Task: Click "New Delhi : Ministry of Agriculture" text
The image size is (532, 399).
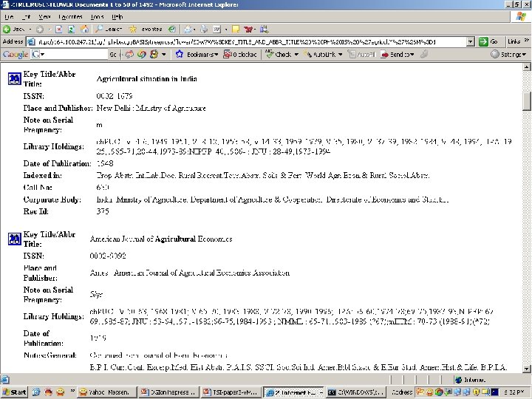Action: tap(151, 108)
